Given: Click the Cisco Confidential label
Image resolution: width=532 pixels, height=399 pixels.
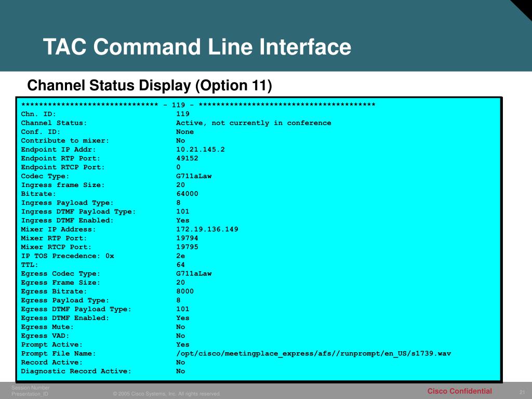Looking at the screenshot, I should pyautogui.click(x=459, y=391).
